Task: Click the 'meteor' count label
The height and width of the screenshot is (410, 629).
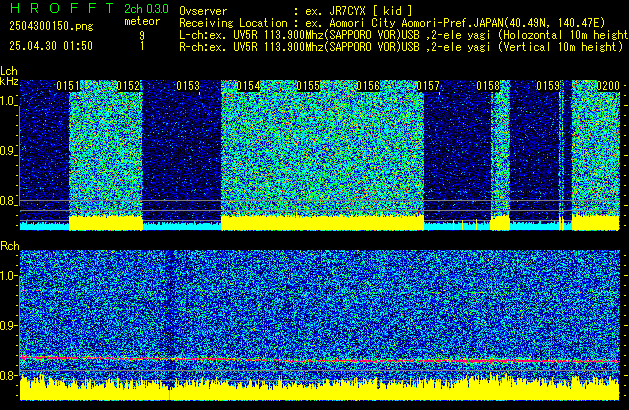Action: [142, 21]
